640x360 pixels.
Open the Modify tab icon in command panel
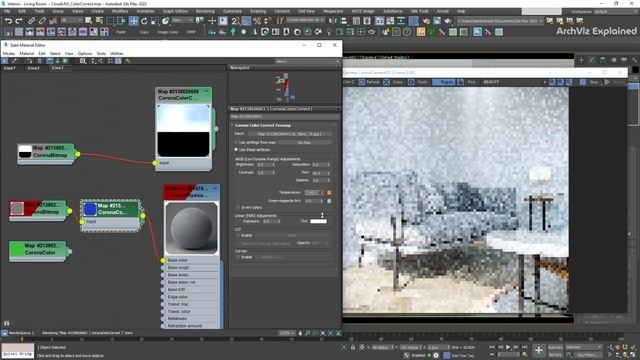(x=592, y=60)
